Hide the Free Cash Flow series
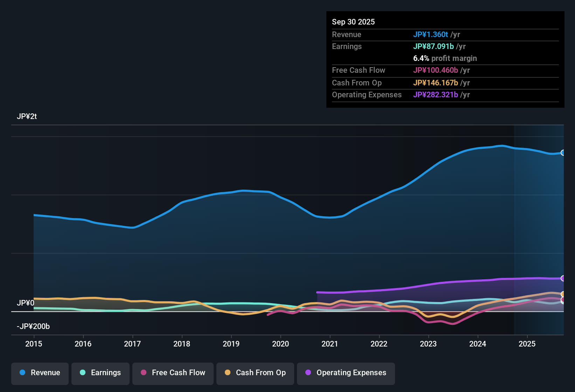This screenshot has width=575, height=392. tap(173, 373)
